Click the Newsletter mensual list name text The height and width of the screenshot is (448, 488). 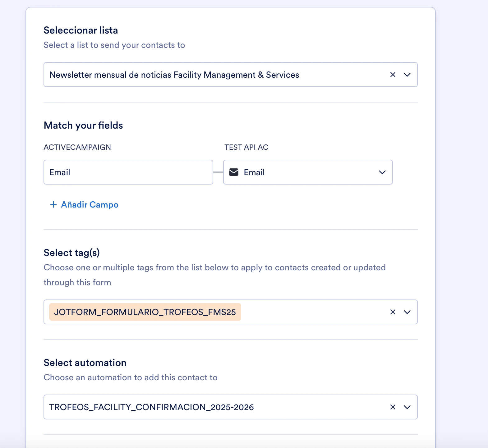(174, 75)
